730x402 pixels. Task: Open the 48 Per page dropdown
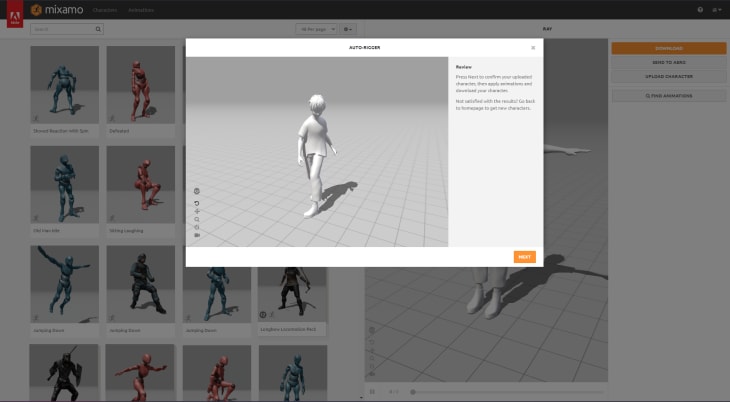pos(316,29)
